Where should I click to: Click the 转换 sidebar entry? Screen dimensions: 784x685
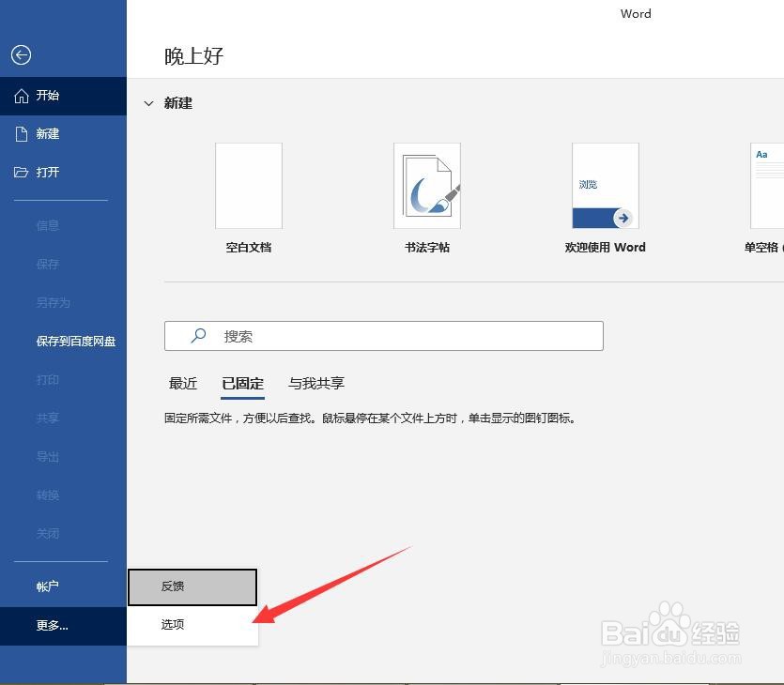click(x=63, y=495)
